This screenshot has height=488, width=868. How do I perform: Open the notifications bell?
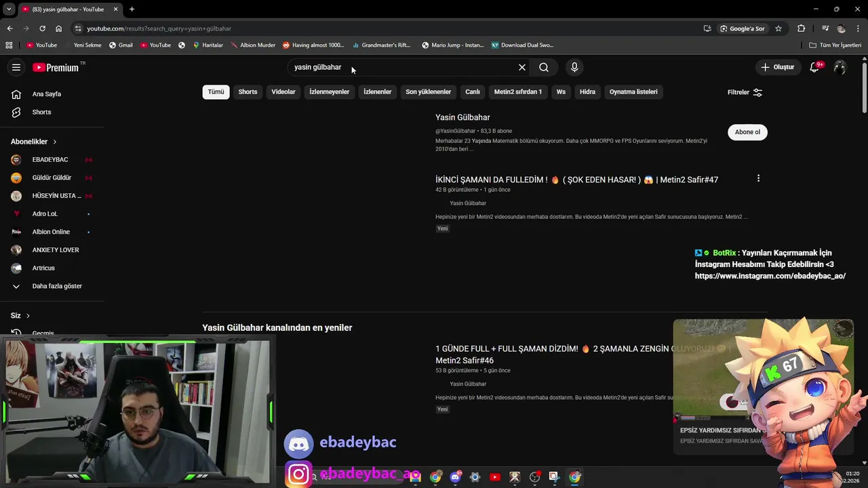tap(815, 67)
